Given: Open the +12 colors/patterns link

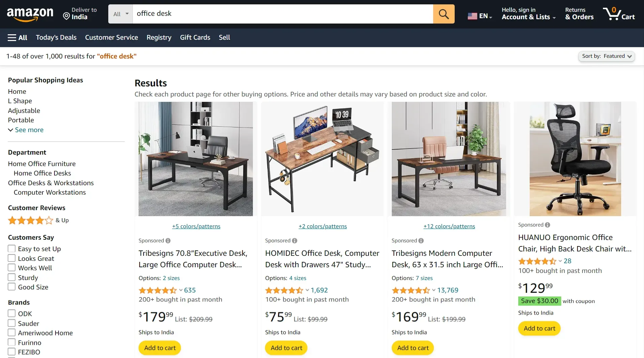Looking at the screenshot, I should click(x=449, y=226).
